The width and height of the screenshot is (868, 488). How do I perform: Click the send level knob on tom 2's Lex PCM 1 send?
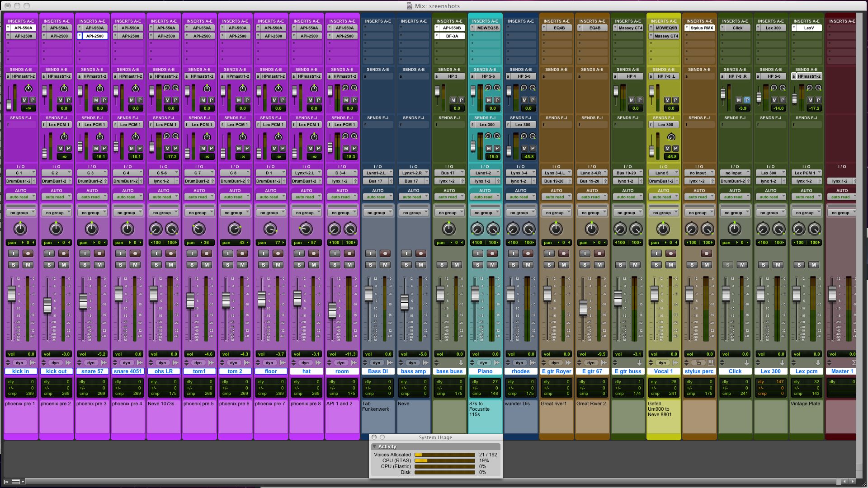pos(242,137)
